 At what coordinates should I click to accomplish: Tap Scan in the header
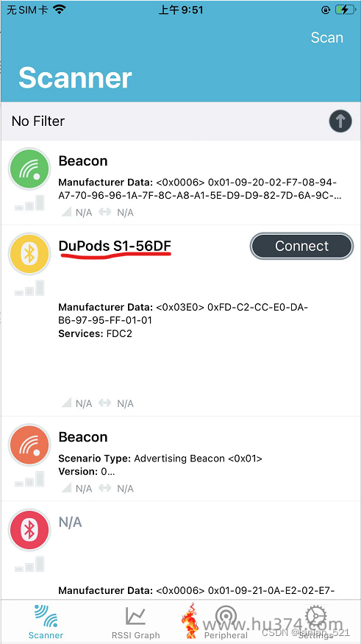pos(326,38)
